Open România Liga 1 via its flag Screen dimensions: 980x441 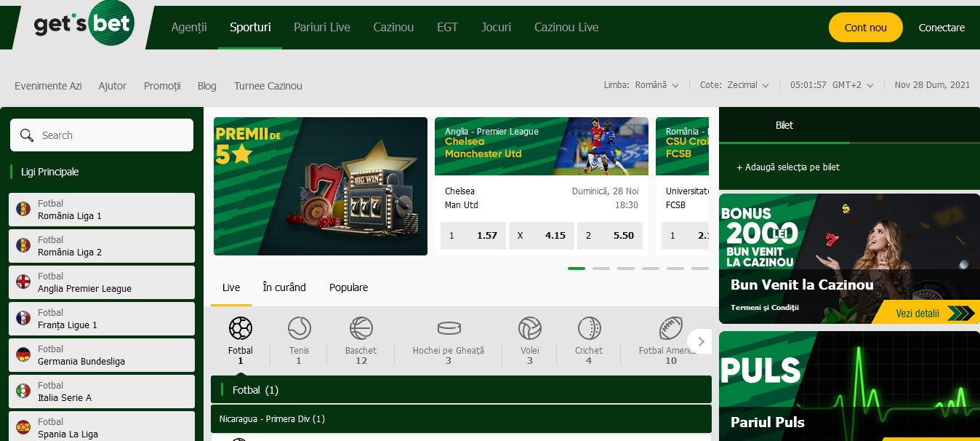pyautogui.click(x=23, y=210)
